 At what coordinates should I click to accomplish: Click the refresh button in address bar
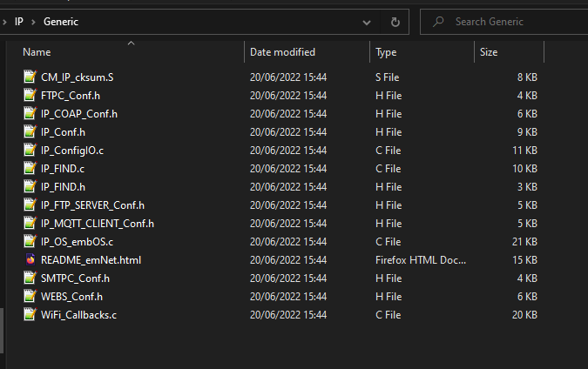click(395, 22)
